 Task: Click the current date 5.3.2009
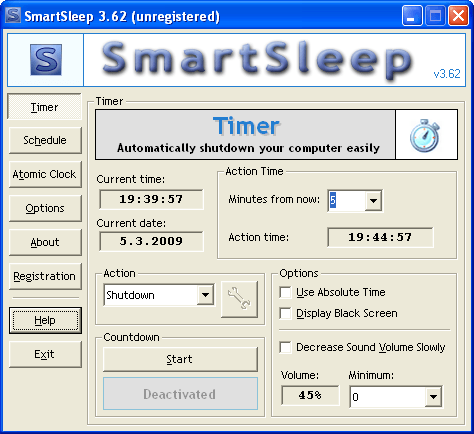click(151, 241)
